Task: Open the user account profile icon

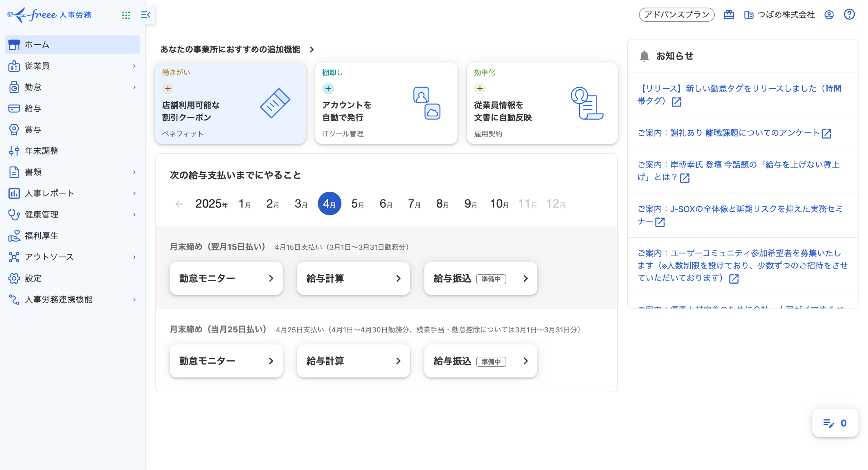Action: [829, 15]
